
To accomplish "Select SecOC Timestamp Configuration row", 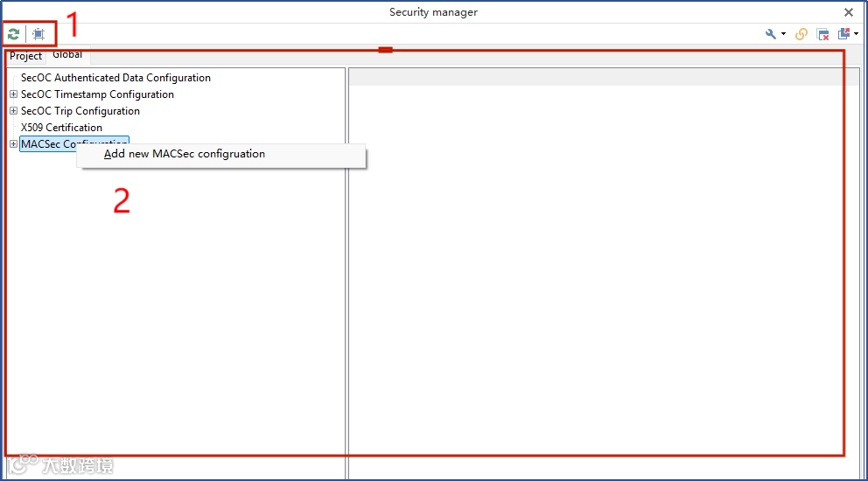I will coord(97,94).
